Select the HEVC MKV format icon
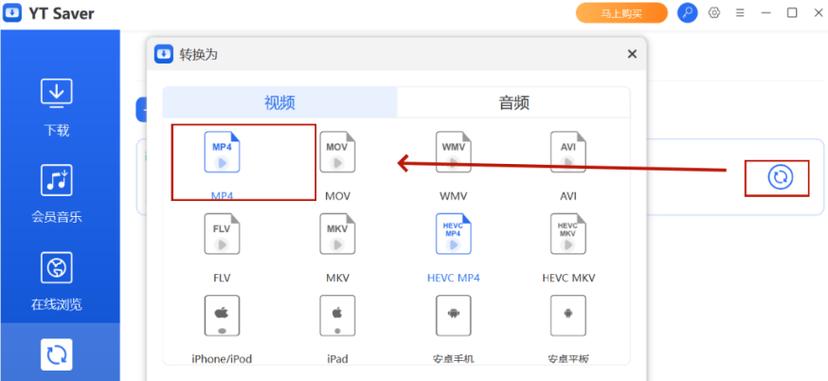Image resolution: width=828 pixels, height=381 pixels. (568, 234)
